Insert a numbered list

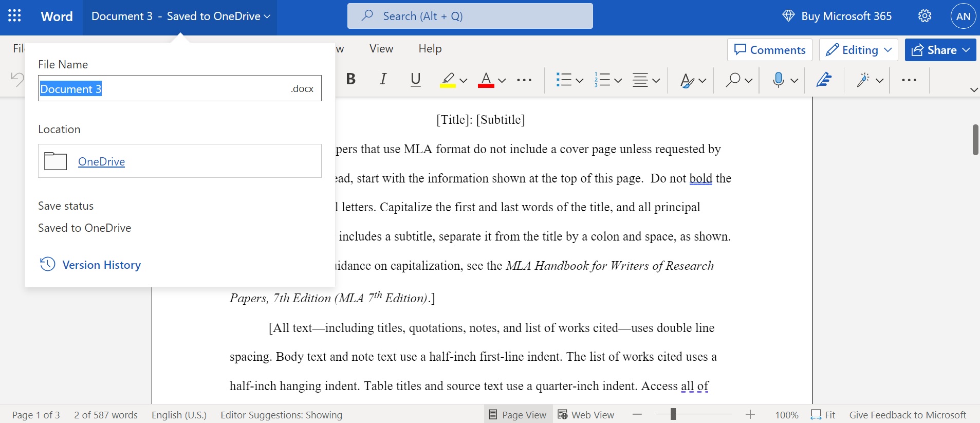tap(602, 80)
